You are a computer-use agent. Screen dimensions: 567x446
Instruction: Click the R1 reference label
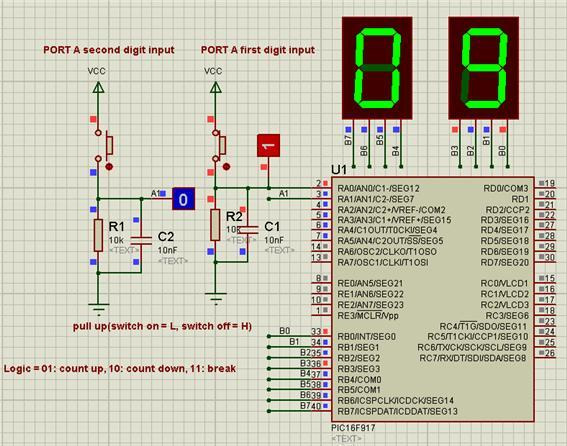pos(116,226)
